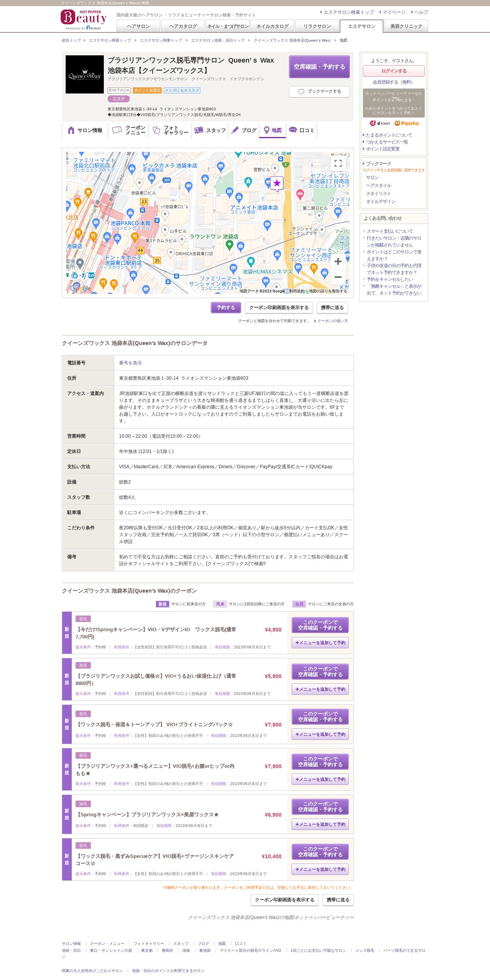Image resolution: width=490 pixels, height=980 pixels.
Task: Click the エステサロン池袋・目白トップ breadcrumb link
Action: click(218, 40)
